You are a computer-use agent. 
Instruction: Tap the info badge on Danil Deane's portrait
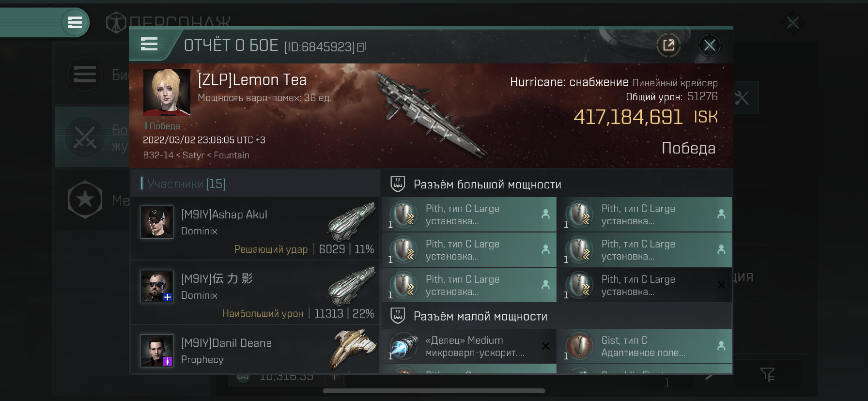pos(168,361)
